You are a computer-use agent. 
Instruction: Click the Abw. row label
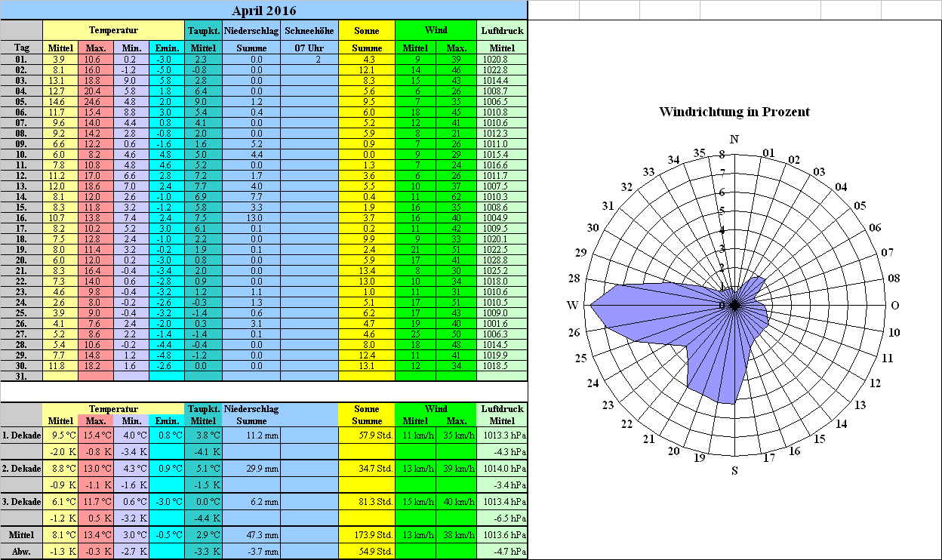22,551
